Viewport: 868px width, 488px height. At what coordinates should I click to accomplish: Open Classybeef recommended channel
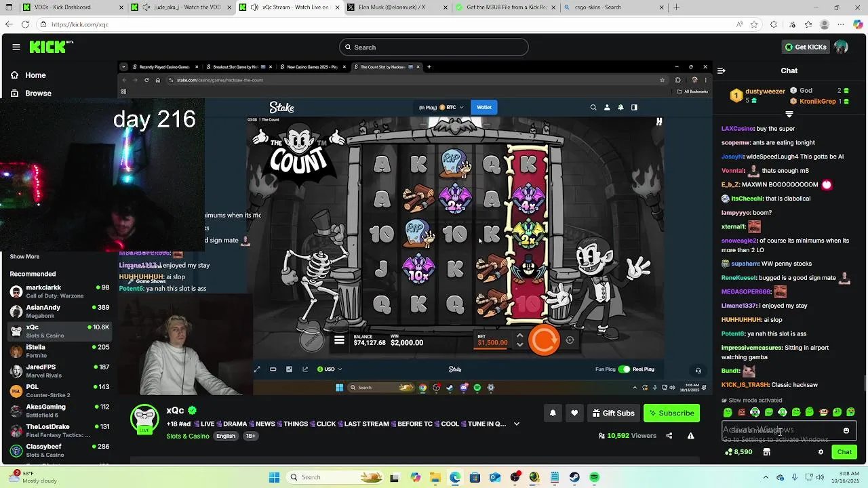(x=60, y=450)
